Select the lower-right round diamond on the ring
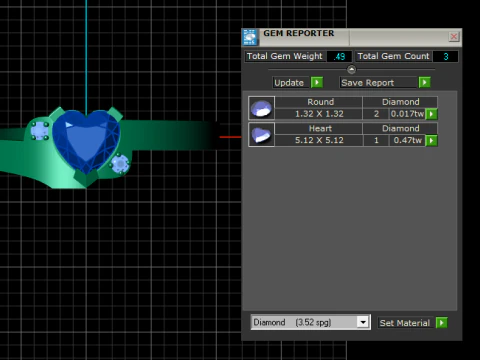480x360 pixels. click(120, 164)
